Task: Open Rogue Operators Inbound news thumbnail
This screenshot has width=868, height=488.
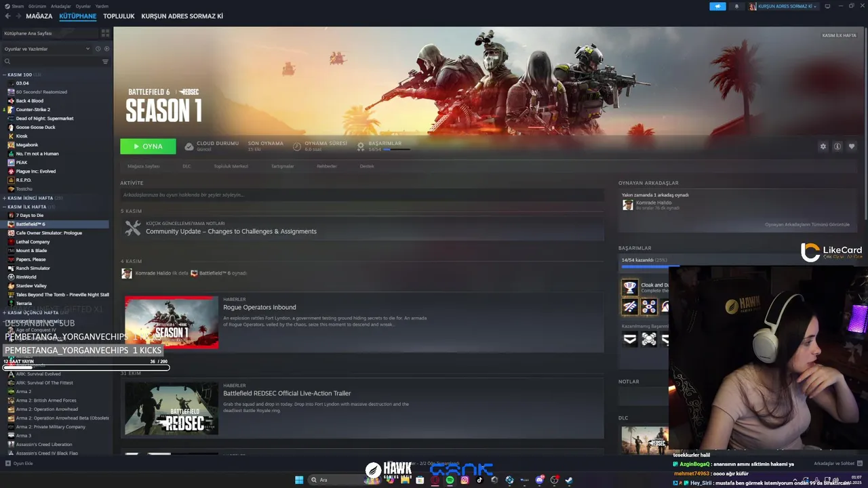Action: (172, 322)
